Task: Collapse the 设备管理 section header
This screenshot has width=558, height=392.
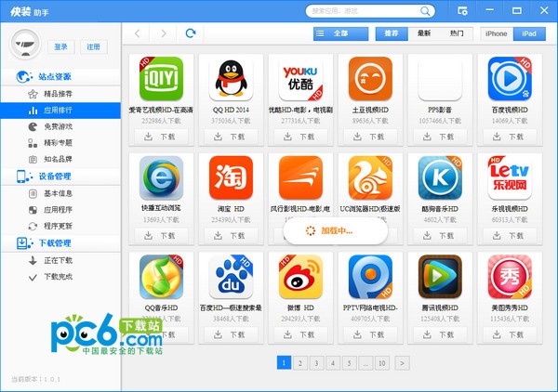Action: pyautogui.click(x=60, y=176)
